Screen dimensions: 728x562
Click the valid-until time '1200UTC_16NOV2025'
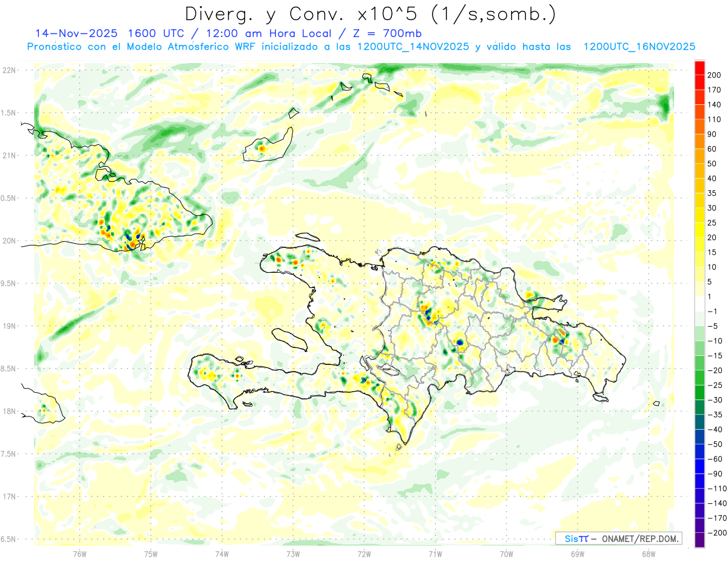[639, 47]
